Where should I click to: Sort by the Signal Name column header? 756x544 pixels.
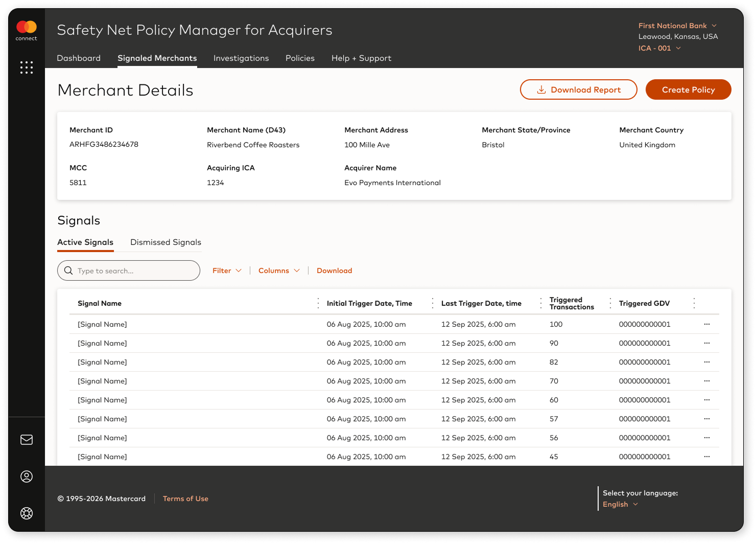tap(100, 303)
